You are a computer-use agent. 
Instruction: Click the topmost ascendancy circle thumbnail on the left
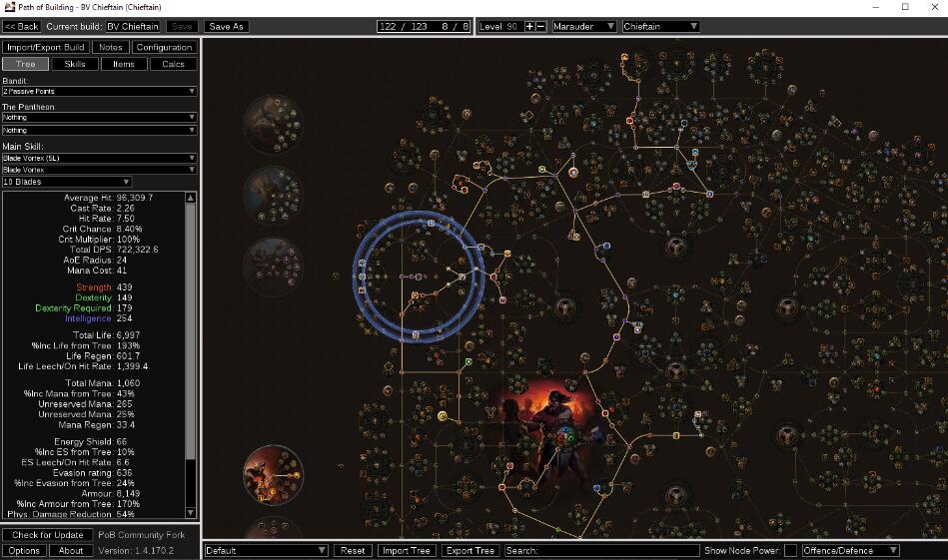[274, 124]
